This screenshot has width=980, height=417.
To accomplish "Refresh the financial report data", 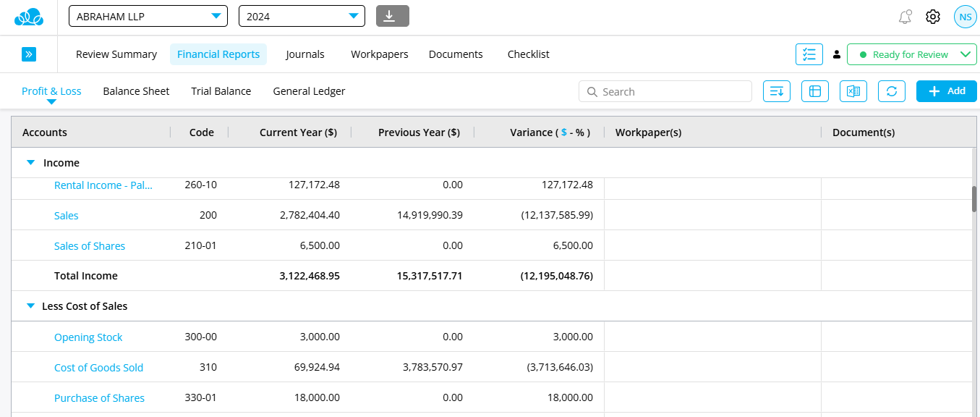I will click(892, 91).
